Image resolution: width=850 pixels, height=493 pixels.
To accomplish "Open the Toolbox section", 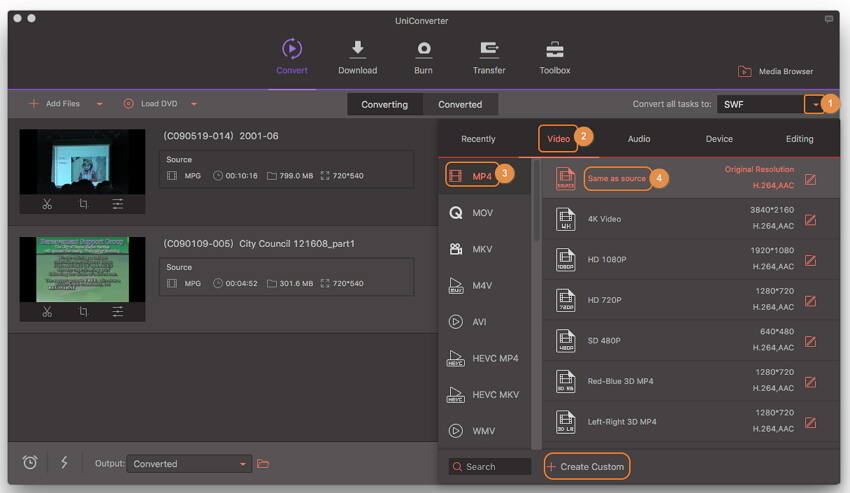I will pos(555,56).
